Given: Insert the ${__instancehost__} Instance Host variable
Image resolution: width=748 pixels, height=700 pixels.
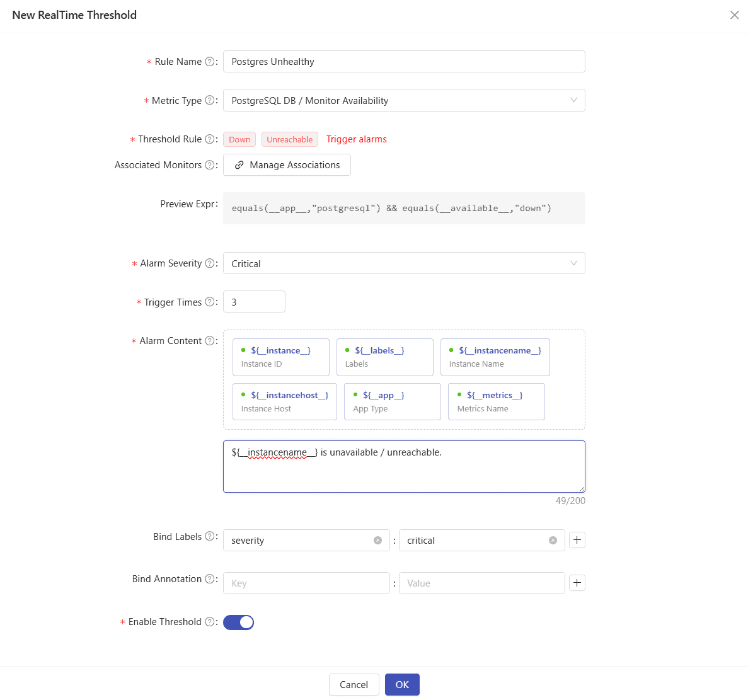Looking at the screenshot, I should [x=285, y=401].
